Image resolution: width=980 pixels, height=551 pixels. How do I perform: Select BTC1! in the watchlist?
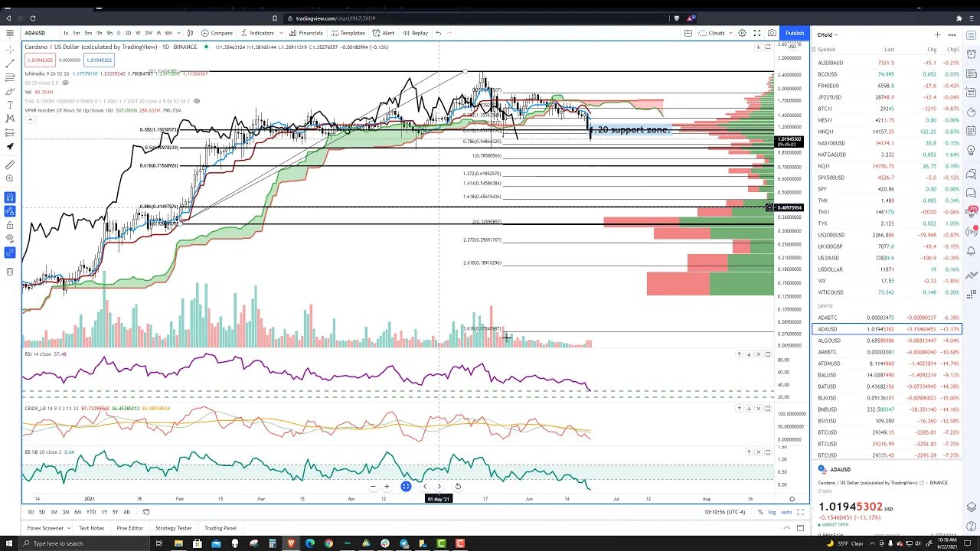point(887,109)
